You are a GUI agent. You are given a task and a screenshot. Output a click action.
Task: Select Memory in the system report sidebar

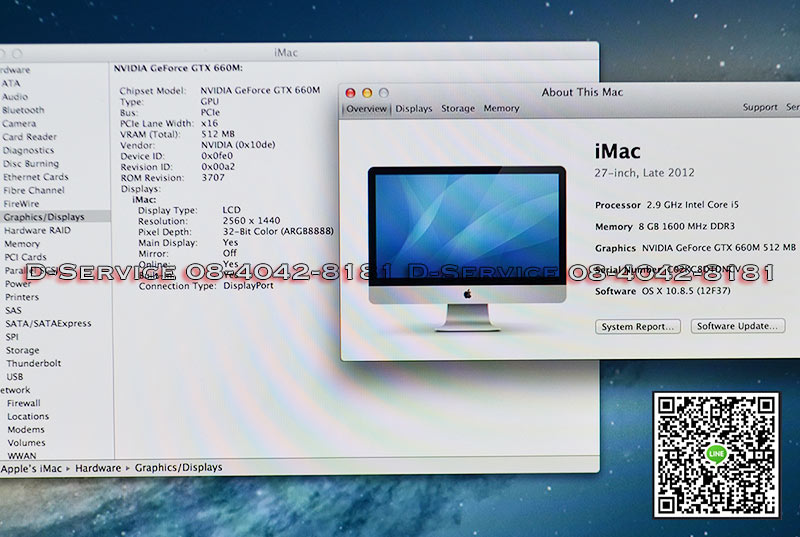point(22,244)
